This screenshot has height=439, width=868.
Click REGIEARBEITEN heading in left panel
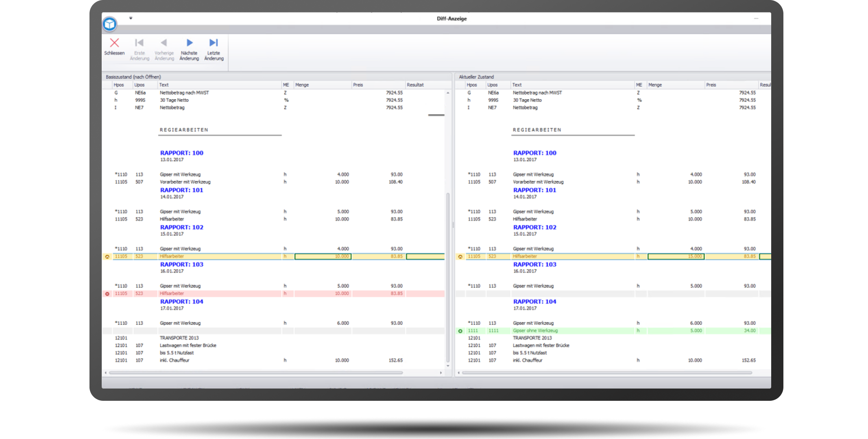(x=184, y=130)
